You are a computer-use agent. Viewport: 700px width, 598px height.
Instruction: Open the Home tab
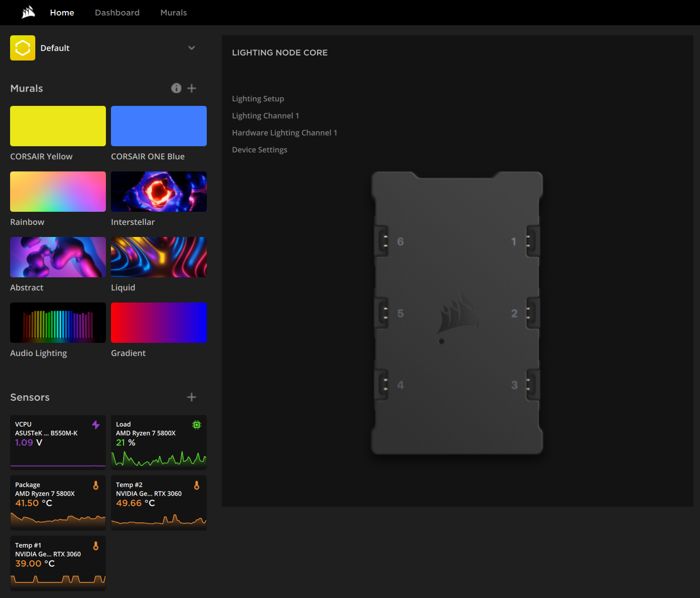pos(62,13)
